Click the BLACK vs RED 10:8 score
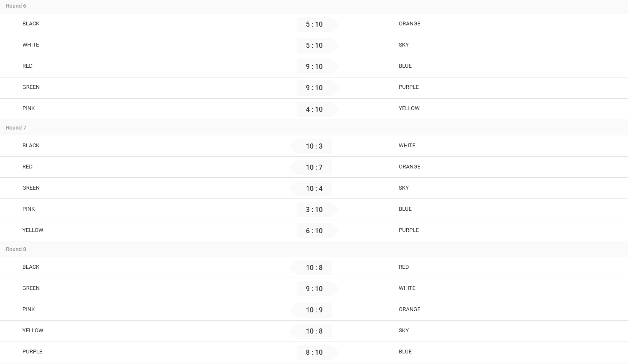Screen dimensions: 628x364 pos(314,267)
